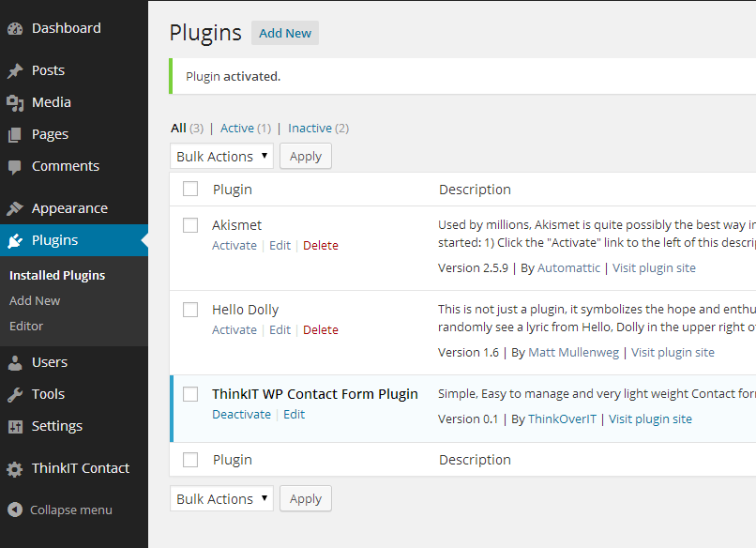The height and width of the screenshot is (548, 756).
Task: Open the top Bulk Actions dropdown
Action: click(221, 156)
